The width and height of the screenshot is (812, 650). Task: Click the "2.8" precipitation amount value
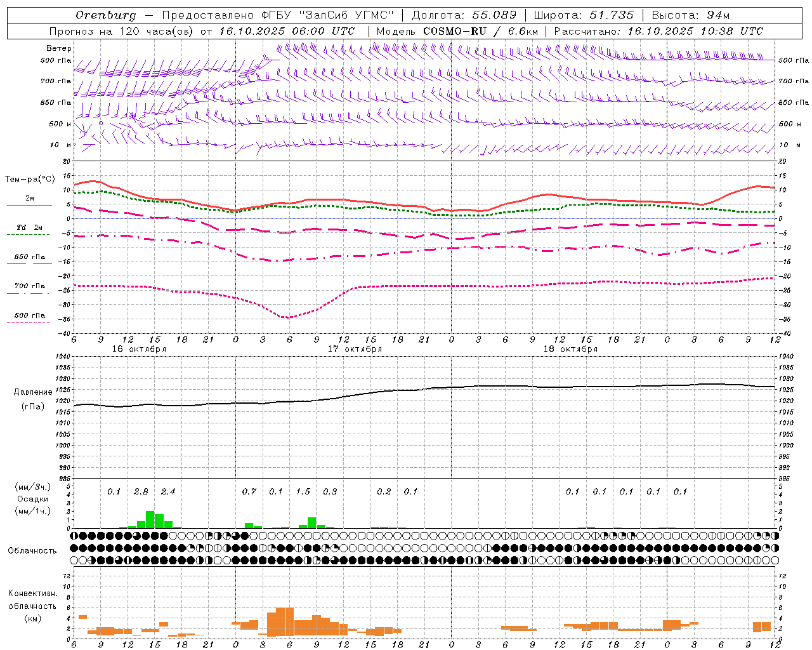coord(141,491)
